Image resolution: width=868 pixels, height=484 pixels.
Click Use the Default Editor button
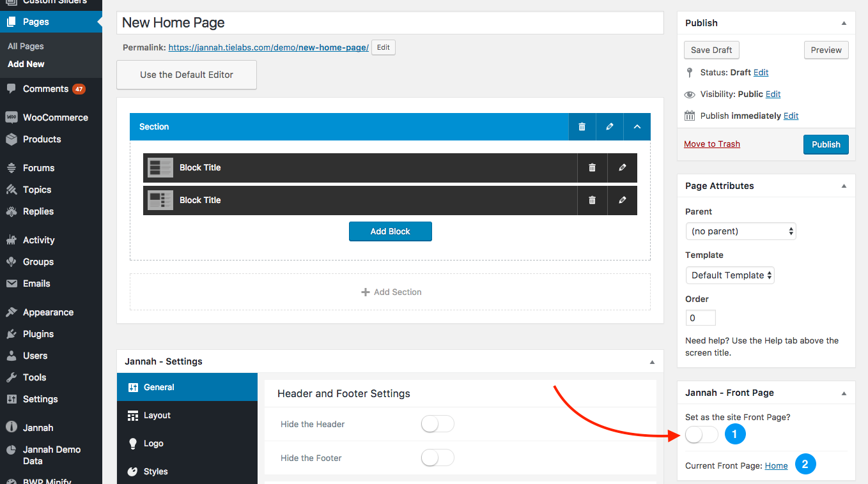187,75
